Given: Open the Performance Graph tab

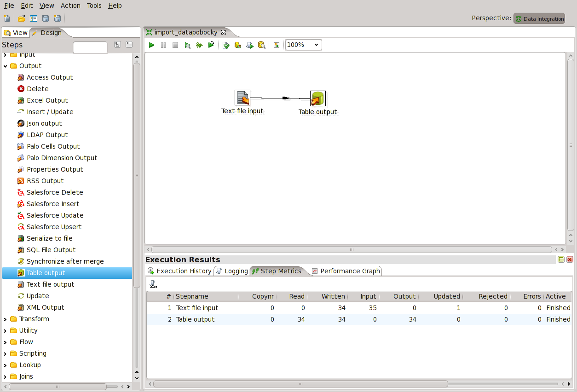Looking at the screenshot, I should coord(346,271).
